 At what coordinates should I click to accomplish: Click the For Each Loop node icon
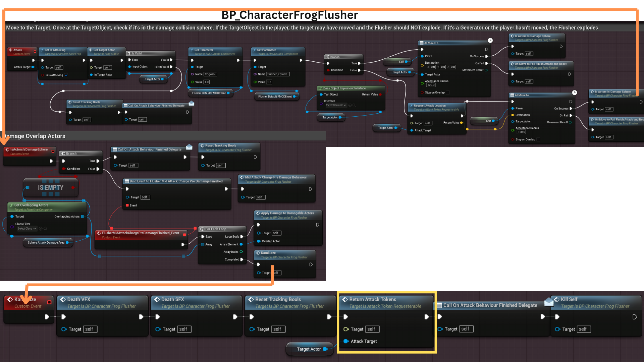[x=202, y=229]
